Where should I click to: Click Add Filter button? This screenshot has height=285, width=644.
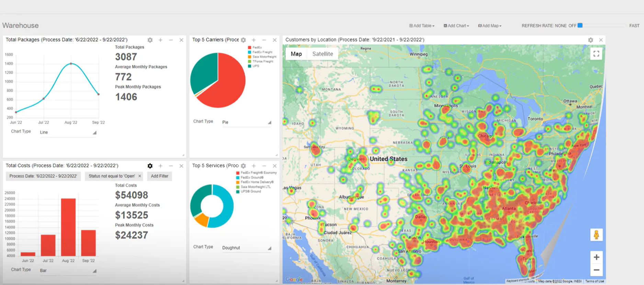[x=160, y=176]
